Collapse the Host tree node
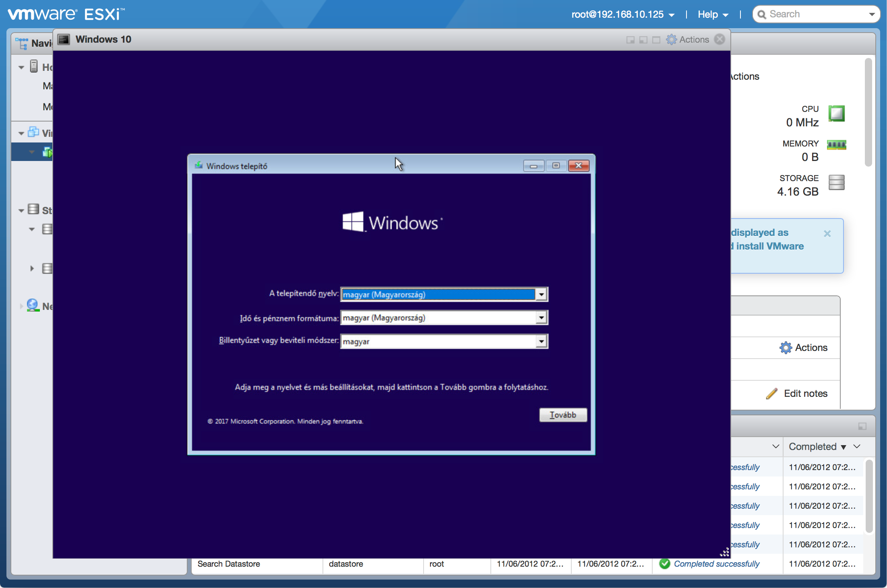This screenshot has width=887, height=588. [x=21, y=67]
